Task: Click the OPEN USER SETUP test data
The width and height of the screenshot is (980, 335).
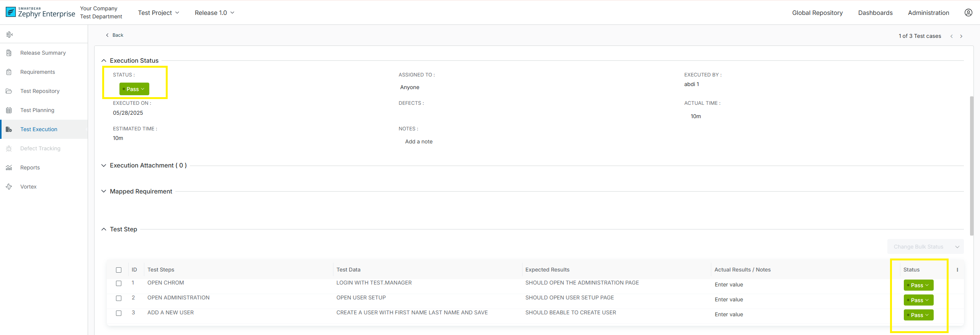Action: point(361,298)
